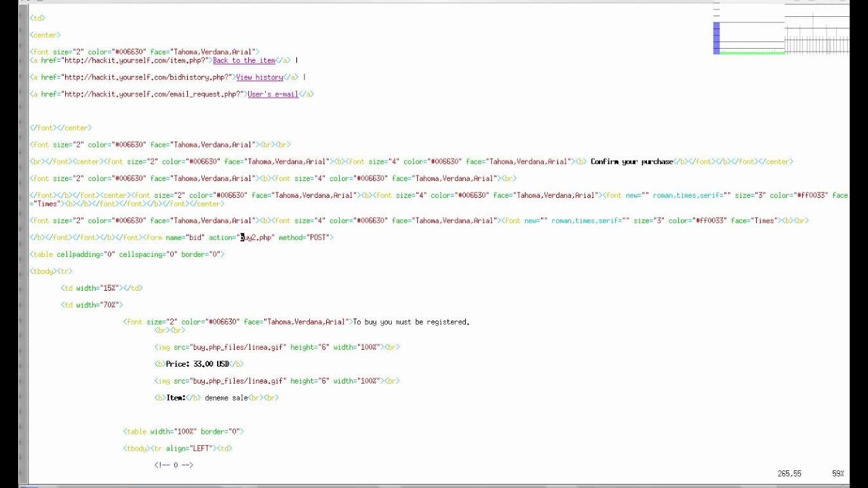The width and height of the screenshot is (868, 488).
Task: Click "To buy you must be registered." text
Action: (x=411, y=322)
